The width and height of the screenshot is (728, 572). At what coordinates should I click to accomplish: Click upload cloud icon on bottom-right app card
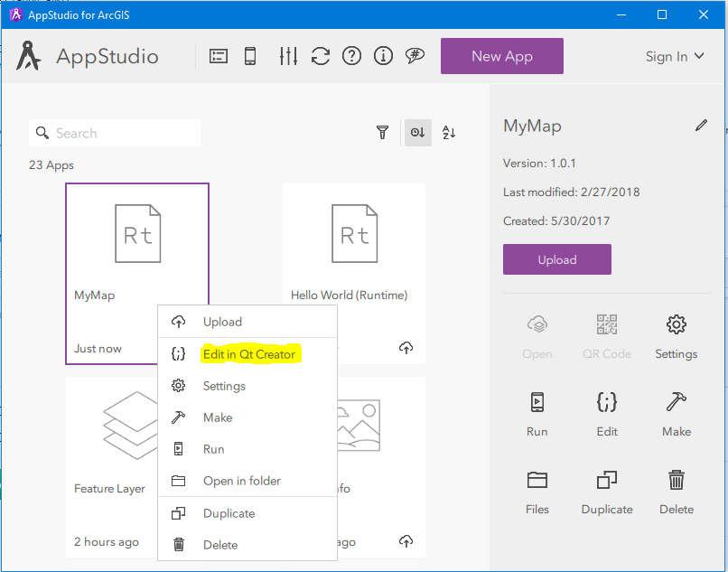pos(406,541)
